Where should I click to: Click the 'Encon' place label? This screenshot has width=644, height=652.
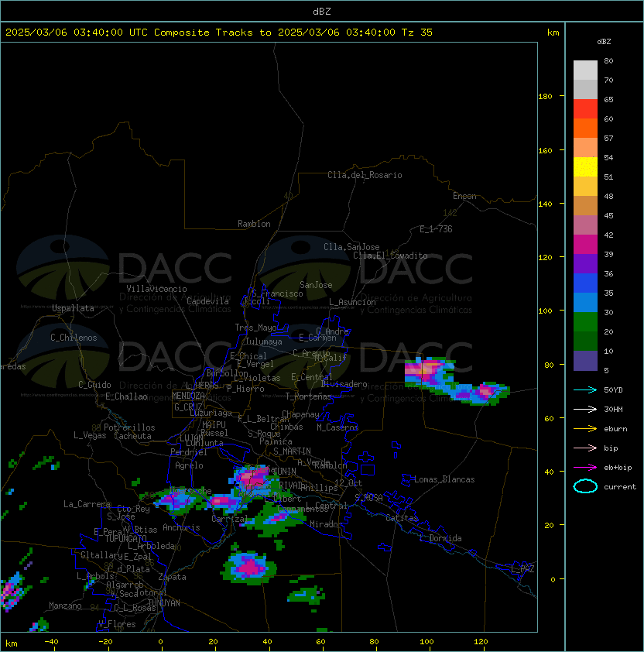click(464, 196)
